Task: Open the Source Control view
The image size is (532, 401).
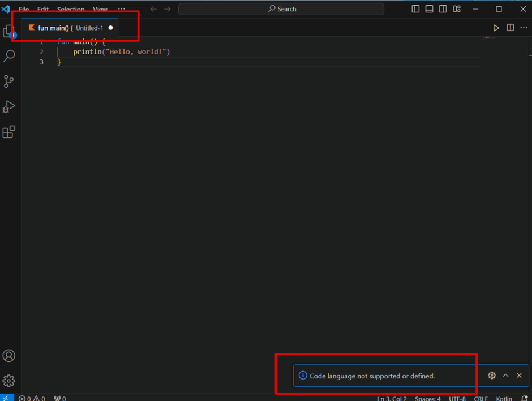Action: [x=8, y=81]
